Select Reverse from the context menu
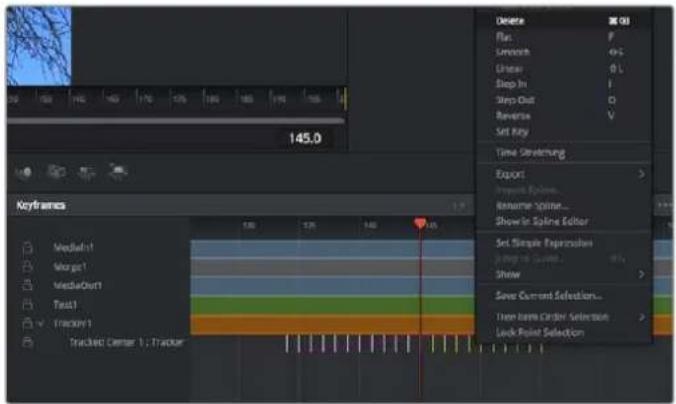Screen dimensions: 676x404 coord(513,116)
